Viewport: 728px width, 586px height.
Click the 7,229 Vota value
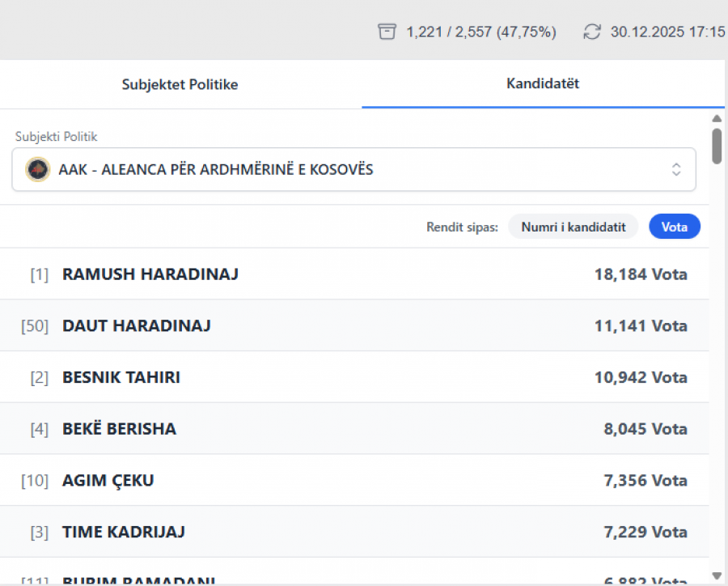coord(645,532)
